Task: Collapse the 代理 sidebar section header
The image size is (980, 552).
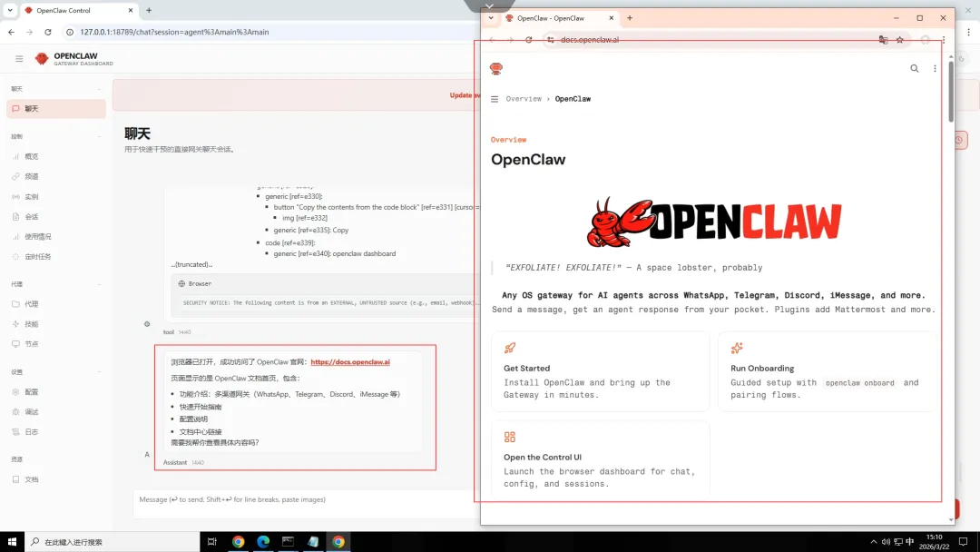Action: click(x=56, y=284)
